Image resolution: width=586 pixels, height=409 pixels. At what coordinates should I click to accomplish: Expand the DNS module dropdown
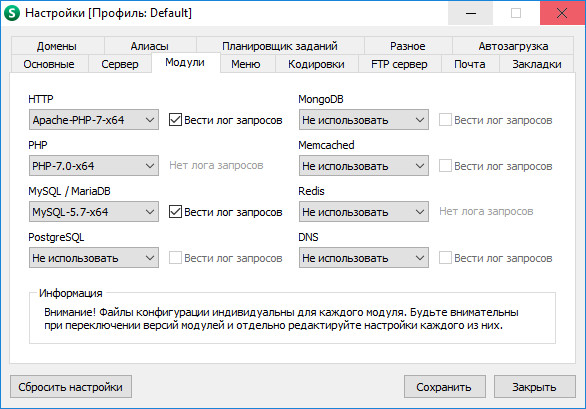[364, 258]
